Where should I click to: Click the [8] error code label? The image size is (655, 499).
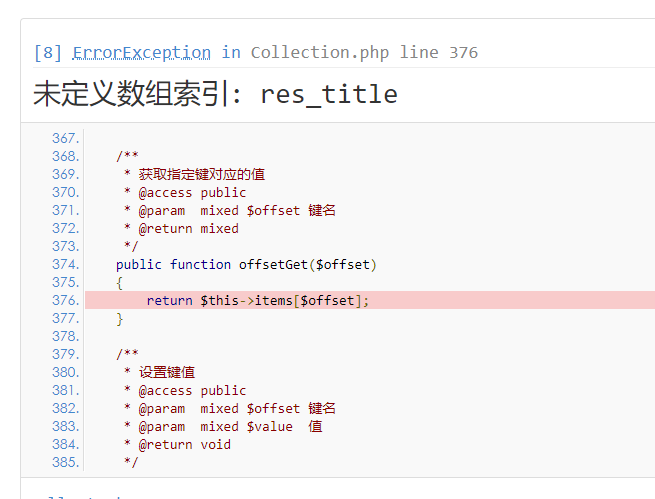(48, 52)
